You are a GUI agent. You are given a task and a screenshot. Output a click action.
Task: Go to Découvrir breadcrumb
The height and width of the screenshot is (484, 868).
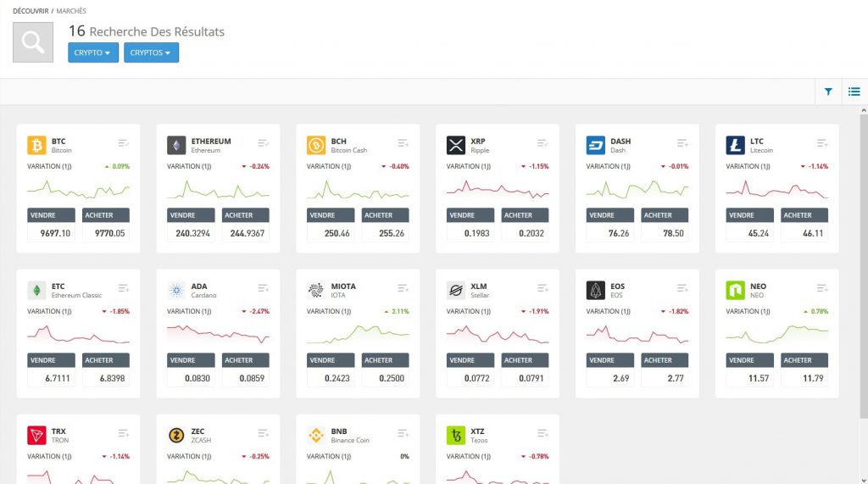[x=31, y=11]
